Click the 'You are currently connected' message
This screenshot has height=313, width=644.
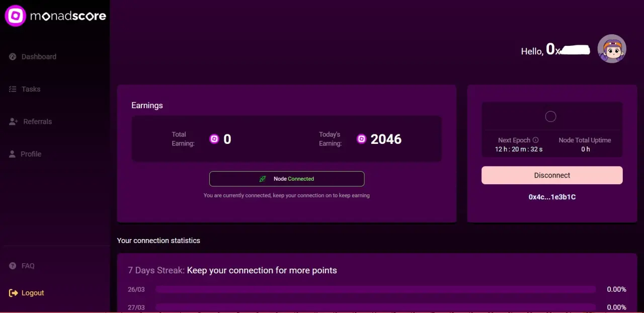coord(287,195)
